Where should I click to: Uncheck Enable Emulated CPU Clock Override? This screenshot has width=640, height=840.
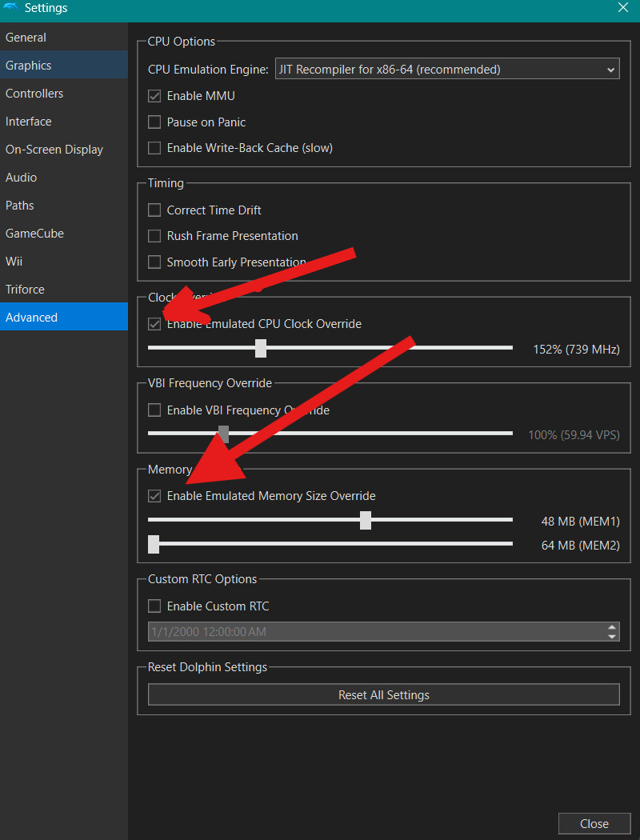coord(154,324)
